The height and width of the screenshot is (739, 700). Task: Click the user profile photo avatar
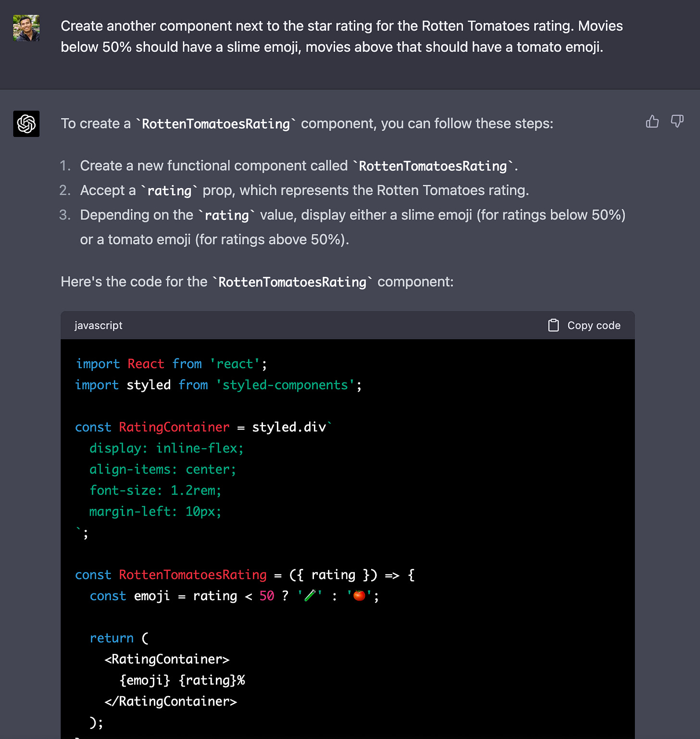[x=26, y=28]
